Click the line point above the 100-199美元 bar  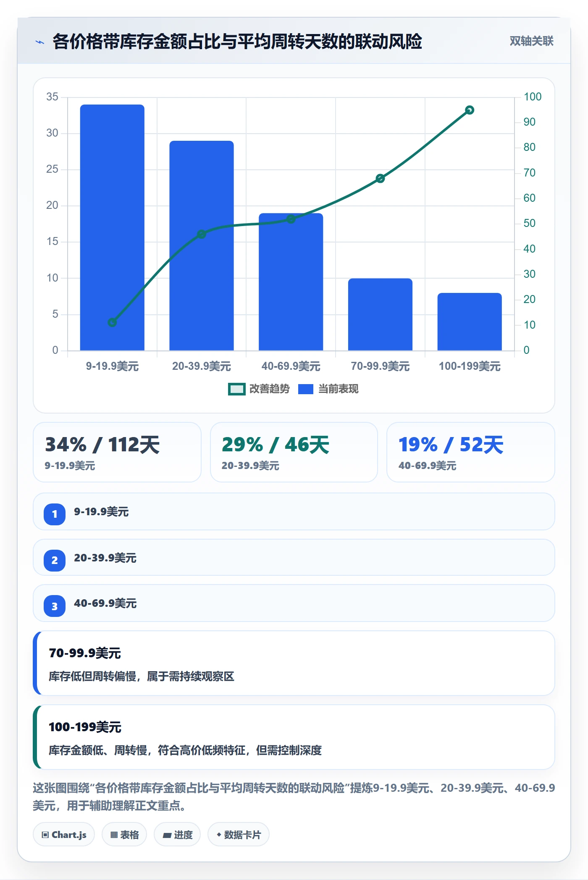470,110
